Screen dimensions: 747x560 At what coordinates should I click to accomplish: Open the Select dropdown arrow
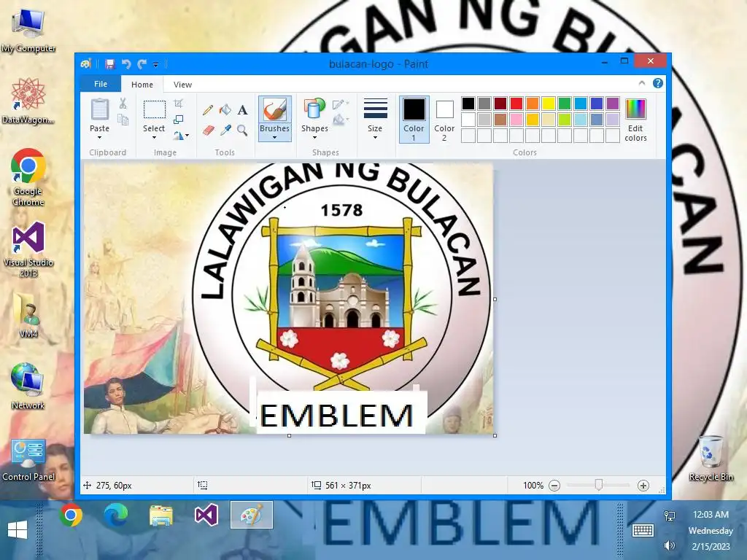154,138
